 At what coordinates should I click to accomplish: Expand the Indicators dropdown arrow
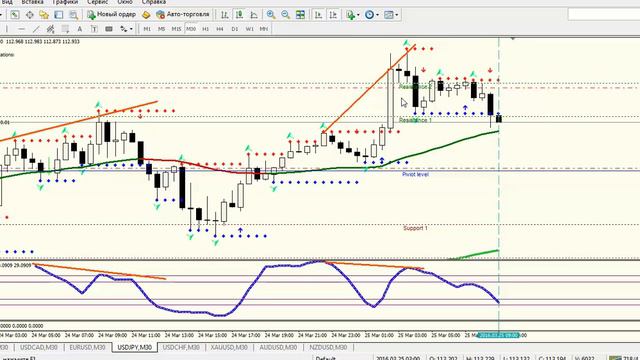click(358, 15)
